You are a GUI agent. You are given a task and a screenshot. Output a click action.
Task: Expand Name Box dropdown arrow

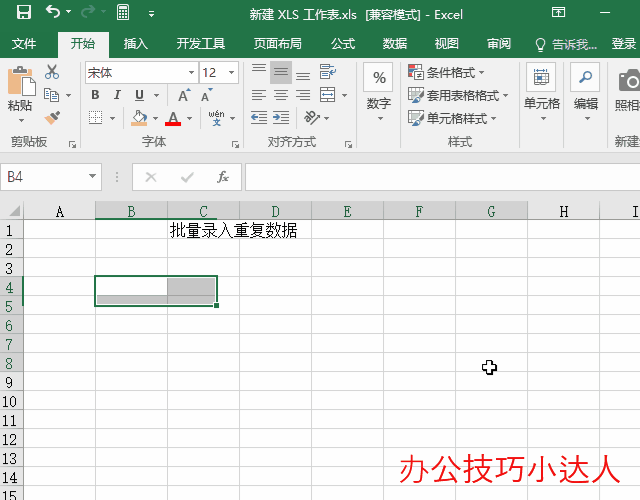pos(93,176)
